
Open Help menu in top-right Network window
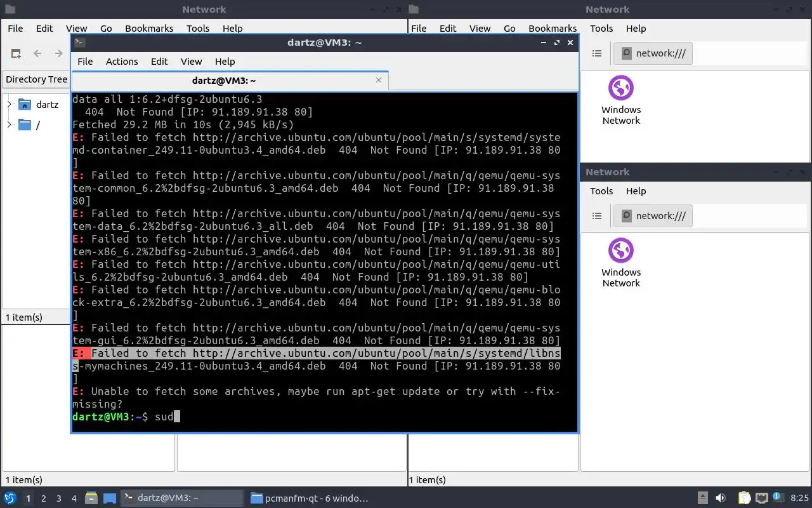[636, 29]
